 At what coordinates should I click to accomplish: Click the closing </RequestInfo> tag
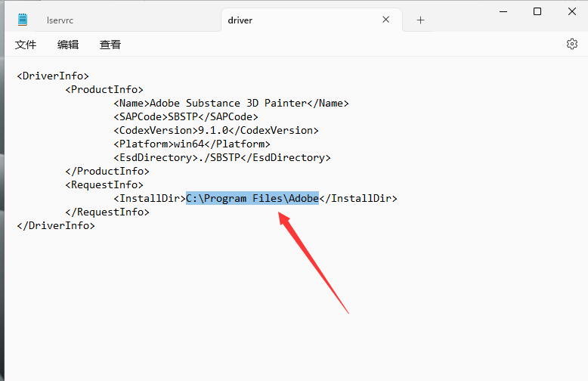[x=107, y=212]
